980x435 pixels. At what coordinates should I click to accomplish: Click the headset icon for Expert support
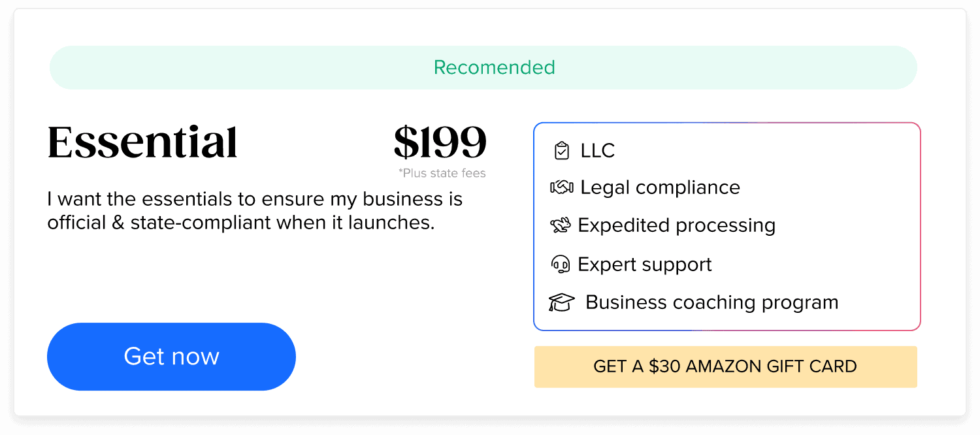pos(561,264)
